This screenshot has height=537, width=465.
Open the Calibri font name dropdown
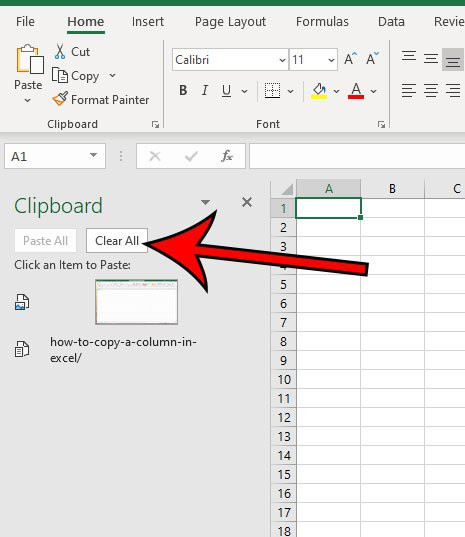point(282,60)
